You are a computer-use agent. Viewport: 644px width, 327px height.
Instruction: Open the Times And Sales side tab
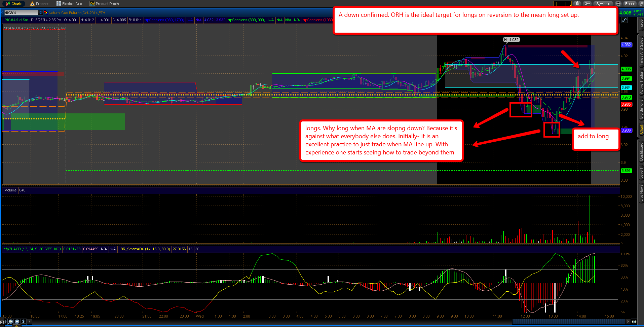click(641, 52)
